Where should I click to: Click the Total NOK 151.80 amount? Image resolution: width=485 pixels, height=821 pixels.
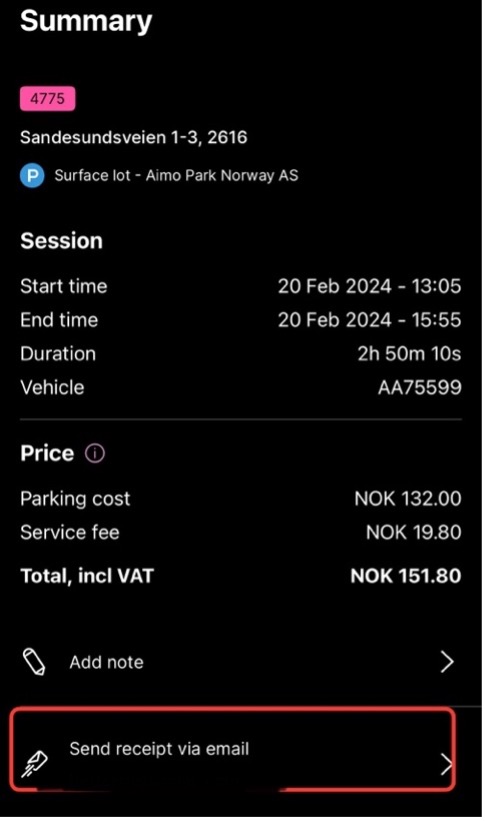tap(406, 576)
